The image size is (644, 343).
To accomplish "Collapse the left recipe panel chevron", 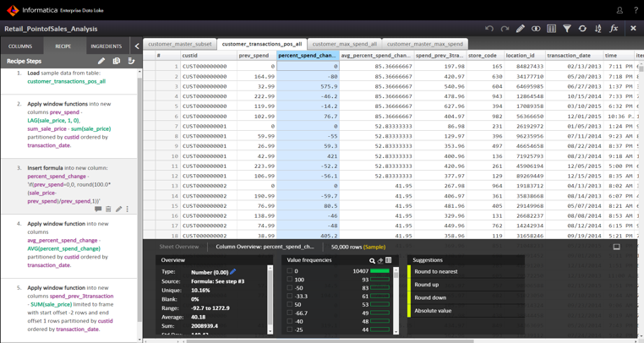I will 137,46.
